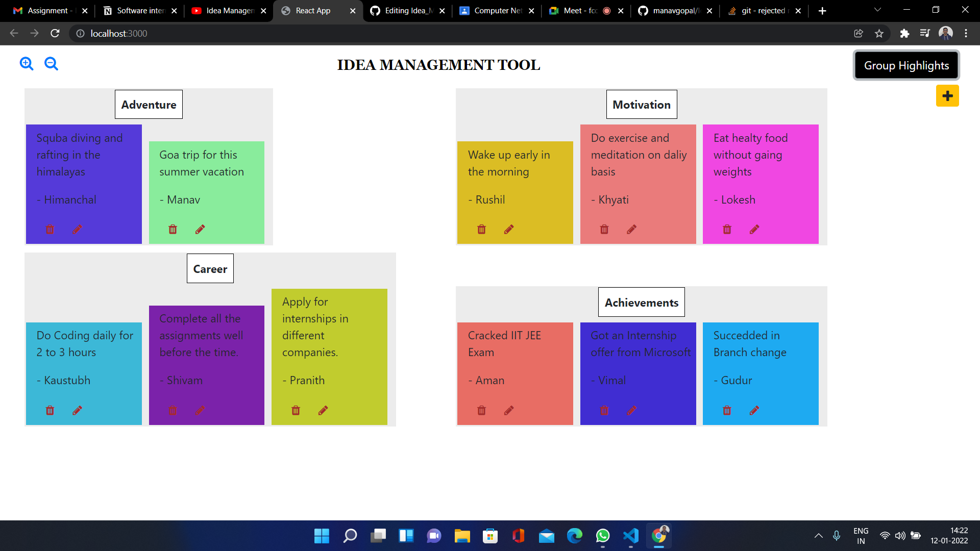Edit the Goa trip idea card
This screenshot has height=551, width=980.
pyautogui.click(x=200, y=229)
